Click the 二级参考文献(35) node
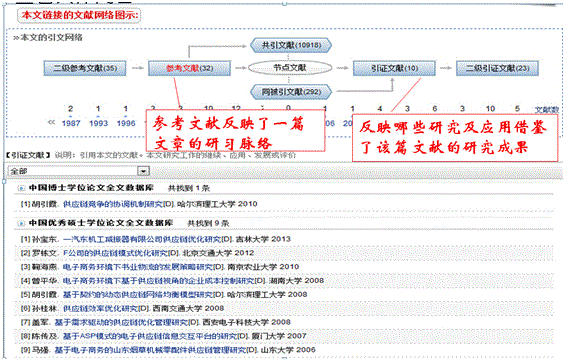The width and height of the screenshot is (565, 361). click(85, 68)
